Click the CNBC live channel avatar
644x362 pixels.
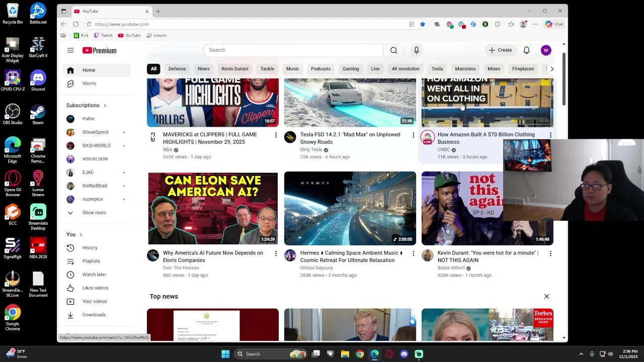[428, 137]
